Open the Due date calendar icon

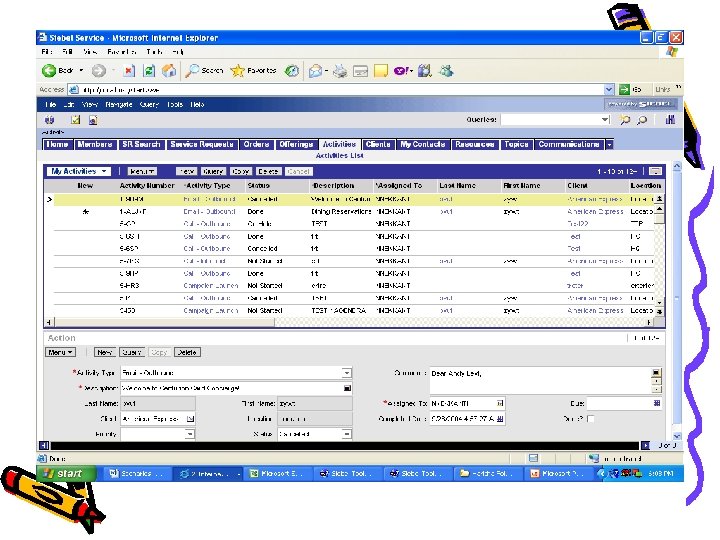[657, 403]
